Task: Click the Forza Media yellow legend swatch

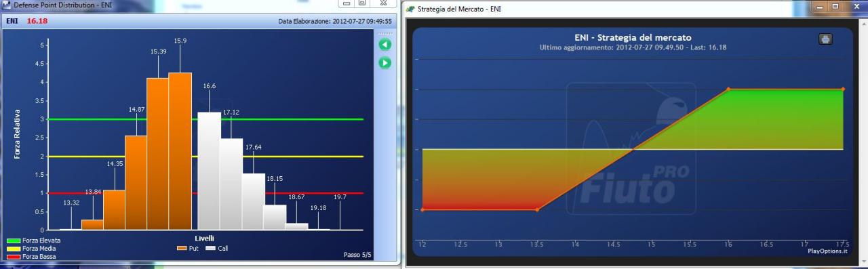Action: (x=14, y=249)
